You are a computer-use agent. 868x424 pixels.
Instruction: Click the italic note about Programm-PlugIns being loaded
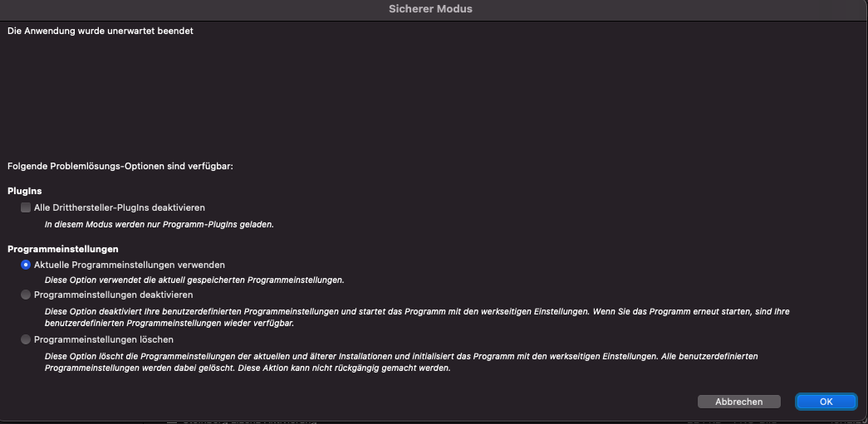click(159, 225)
